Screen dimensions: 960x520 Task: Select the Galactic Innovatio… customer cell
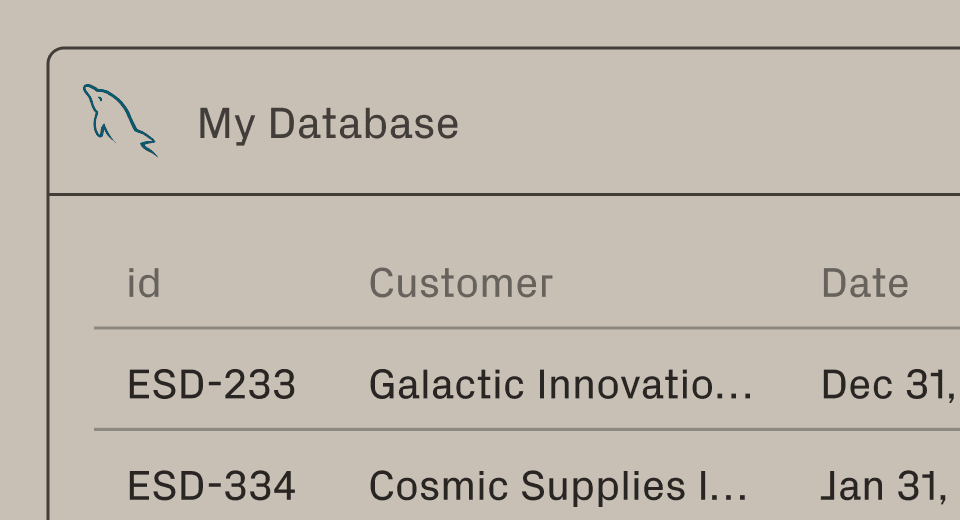point(545,385)
